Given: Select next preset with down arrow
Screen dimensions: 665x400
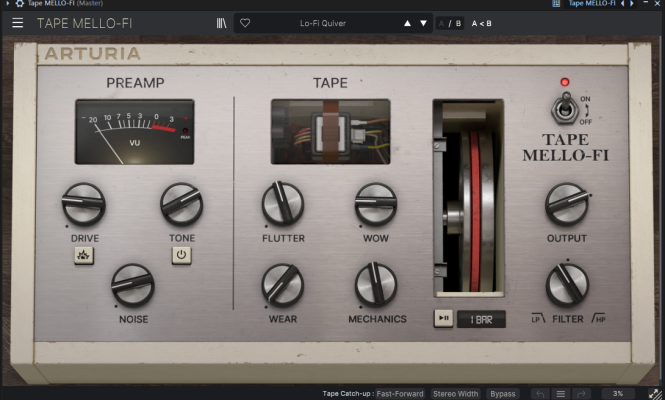Looking at the screenshot, I should click(423, 23).
